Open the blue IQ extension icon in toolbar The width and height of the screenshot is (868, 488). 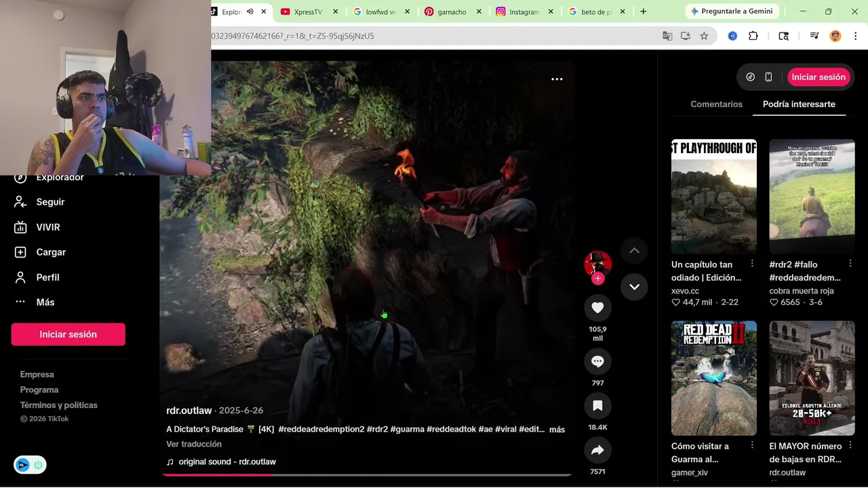point(732,36)
